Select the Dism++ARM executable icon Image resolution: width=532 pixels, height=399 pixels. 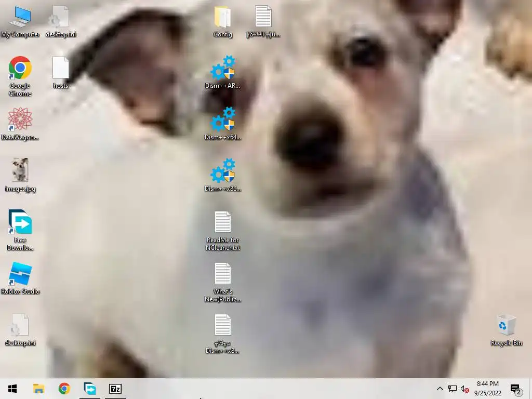223,73
